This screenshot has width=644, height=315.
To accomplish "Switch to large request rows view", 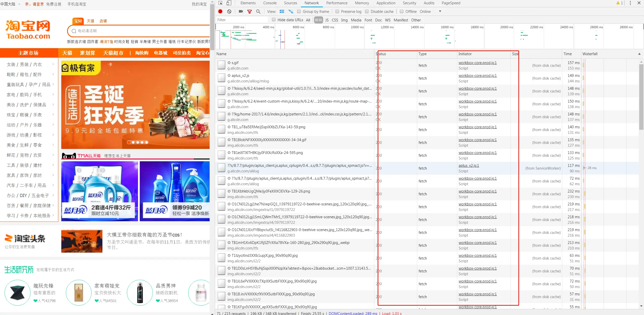I will [282, 11].
